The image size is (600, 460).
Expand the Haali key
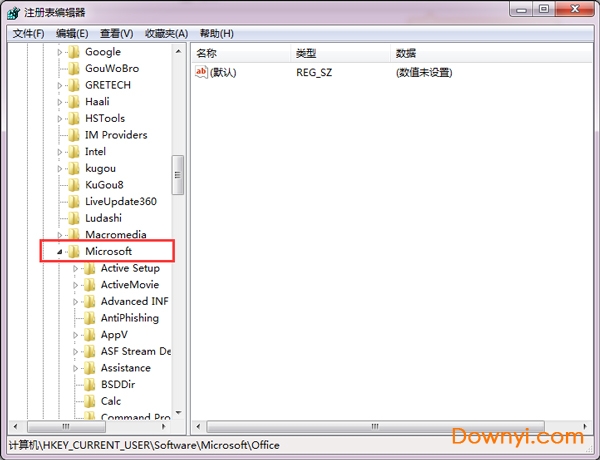coord(60,102)
